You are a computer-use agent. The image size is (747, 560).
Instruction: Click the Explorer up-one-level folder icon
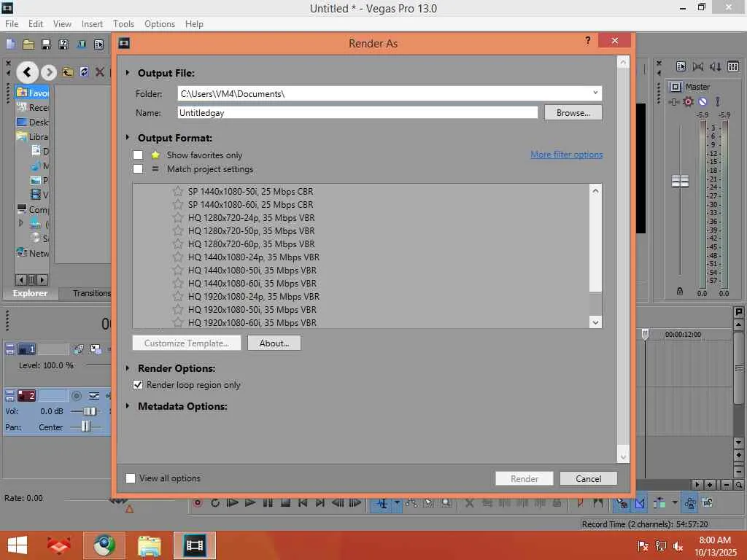(x=68, y=72)
